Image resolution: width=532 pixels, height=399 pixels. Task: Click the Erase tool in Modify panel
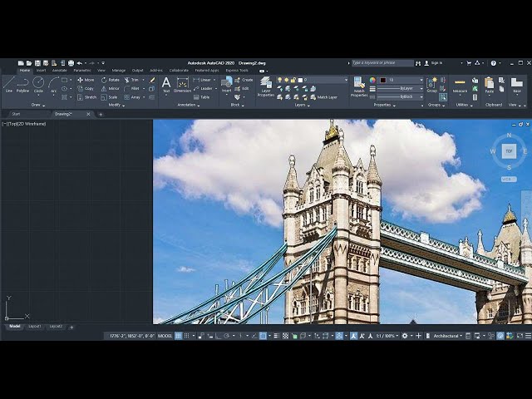pyautogui.click(x=152, y=80)
